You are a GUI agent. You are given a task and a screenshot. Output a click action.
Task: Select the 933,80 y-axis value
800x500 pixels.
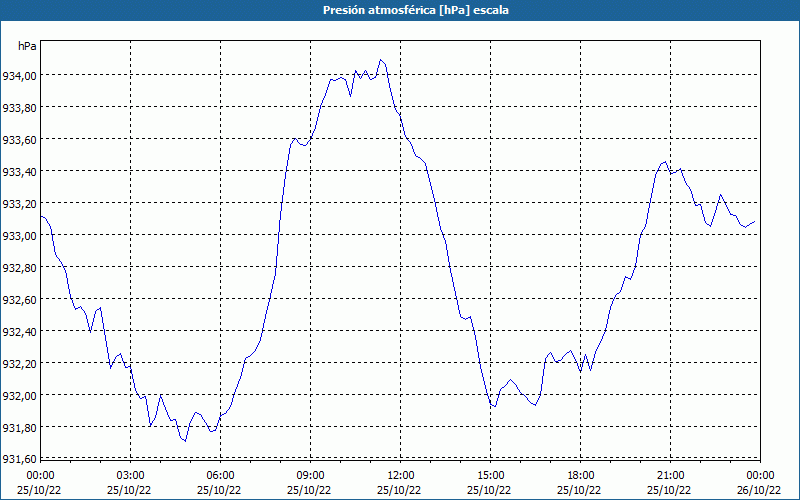(x=19, y=108)
